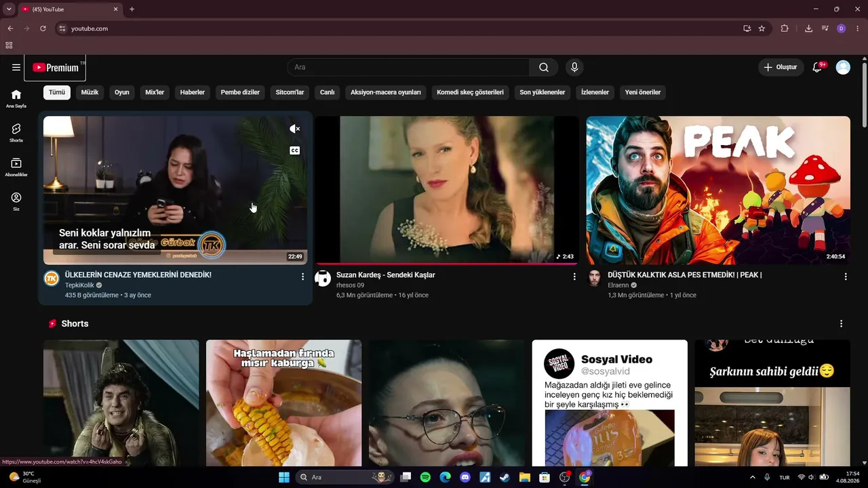This screenshot has height=488, width=868.
Task: Show hidden system tray icons
Action: (x=752, y=477)
